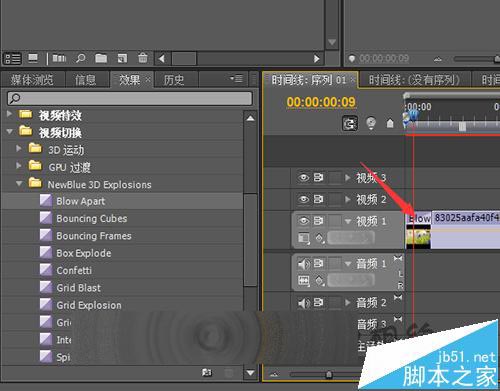This screenshot has height=391, width=500.
Task: Mute the 音频 1 track speaker
Action: (x=303, y=264)
